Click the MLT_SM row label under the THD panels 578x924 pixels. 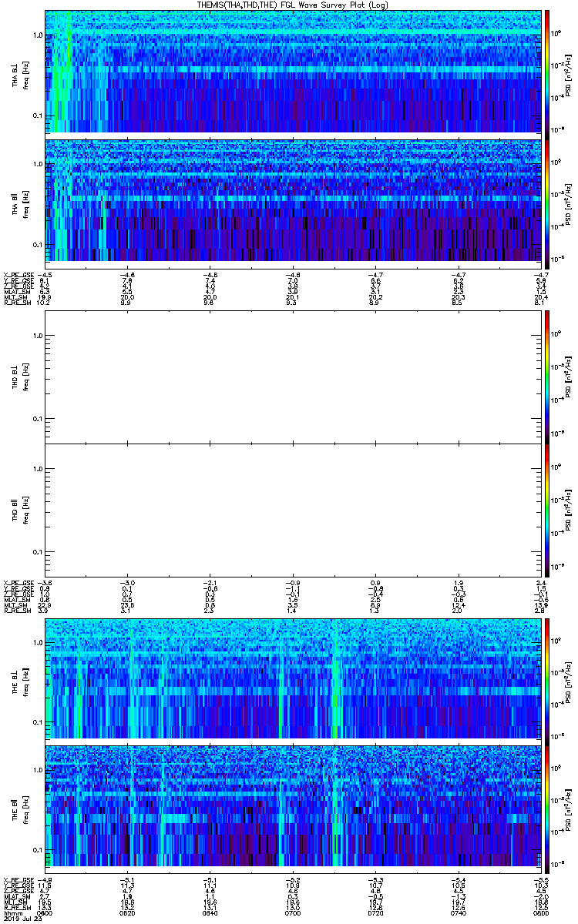(x=14, y=607)
